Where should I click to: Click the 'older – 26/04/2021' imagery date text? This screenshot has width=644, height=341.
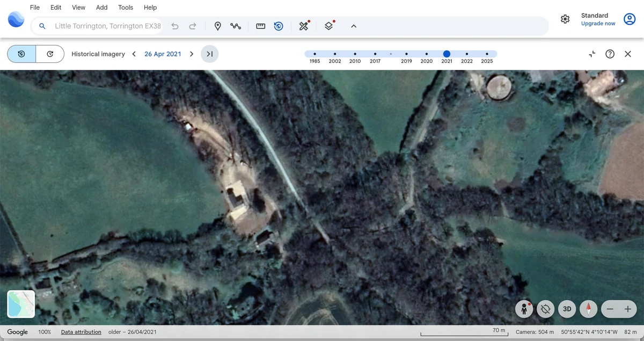(x=133, y=332)
